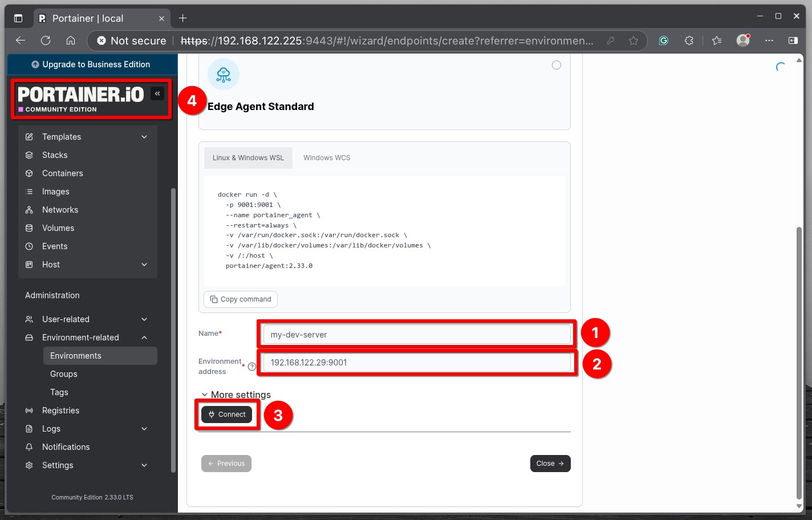812x520 pixels.
Task: Click the Notifications bell icon
Action: pyautogui.click(x=29, y=447)
